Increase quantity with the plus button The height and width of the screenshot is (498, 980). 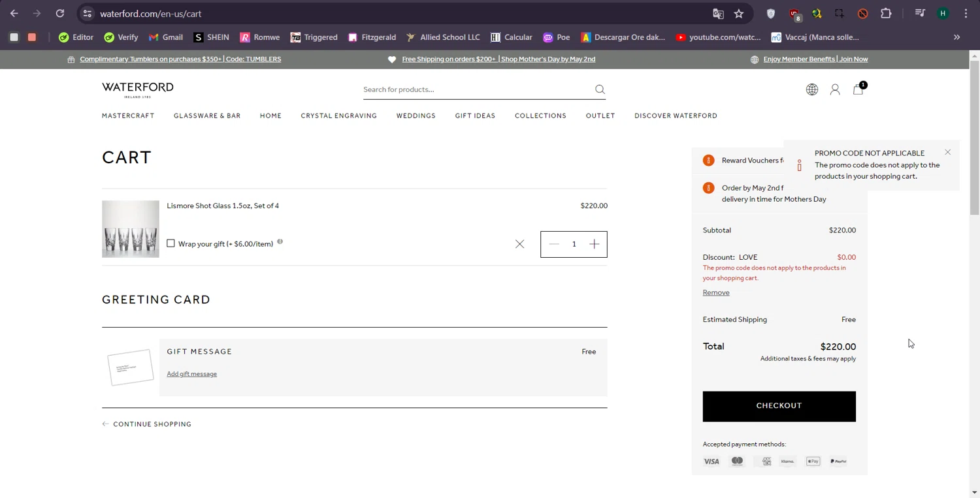tap(594, 244)
